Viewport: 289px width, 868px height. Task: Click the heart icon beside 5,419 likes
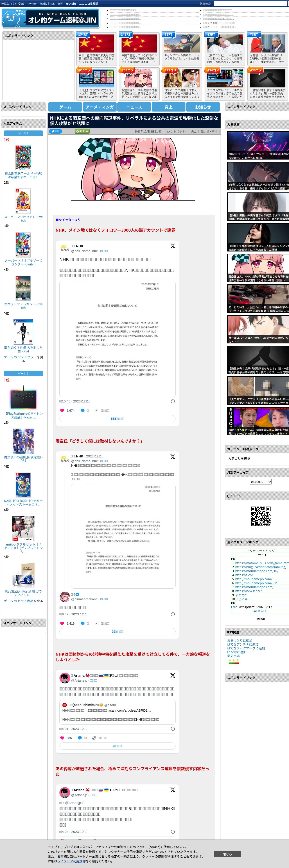pyautogui.click(x=62, y=623)
